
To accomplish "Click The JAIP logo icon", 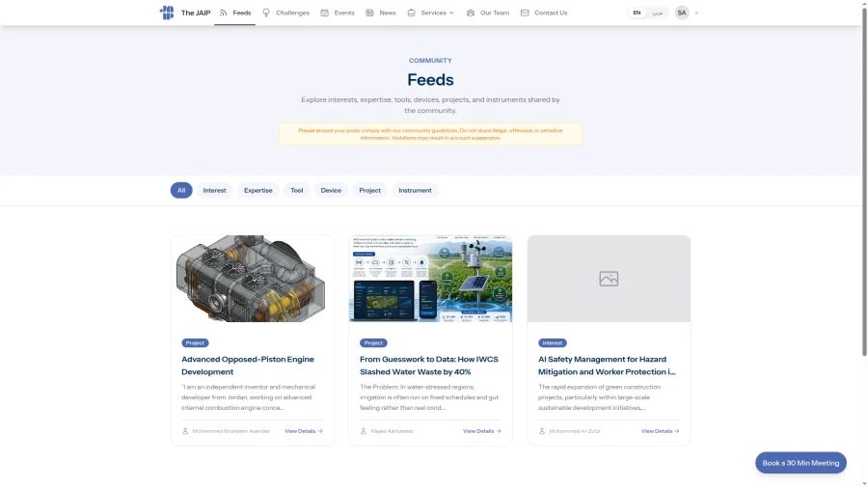I will [167, 13].
